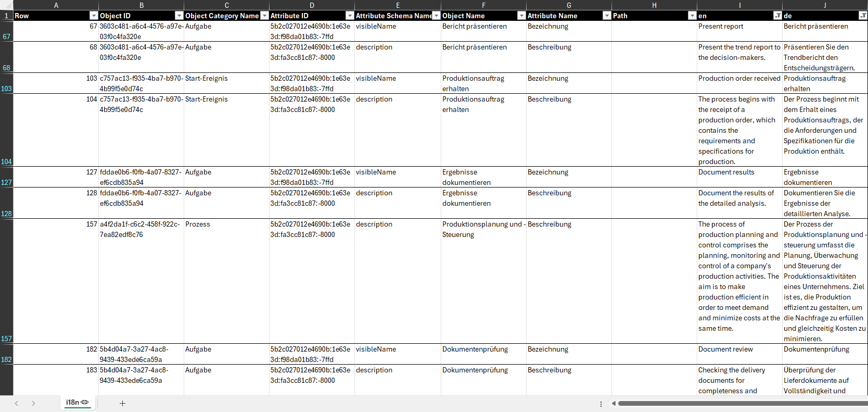Go to next sheet using right arrow

(x=33, y=403)
